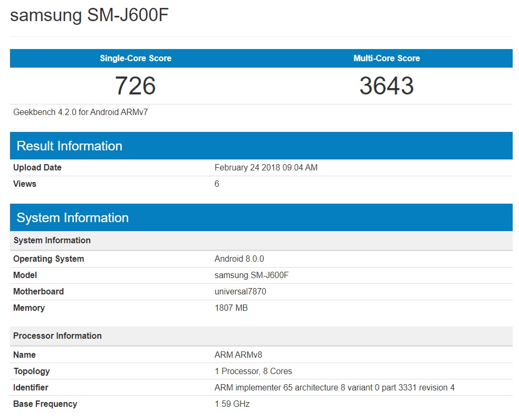The width and height of the screenshot is (519, 420).
Task: Select the Base Frequency label
Action: click(45, 404)
